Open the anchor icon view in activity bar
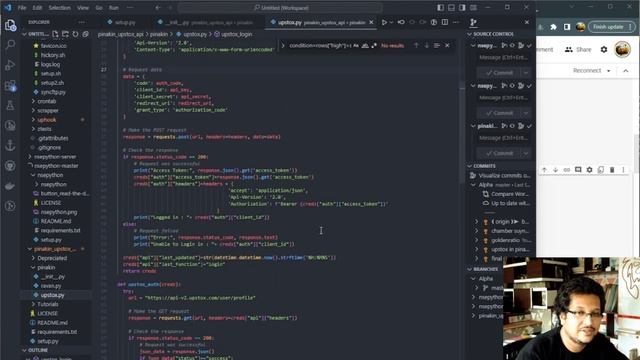This screenshot has height=360, width=640. pyautogui.click(x=10, y=145)
